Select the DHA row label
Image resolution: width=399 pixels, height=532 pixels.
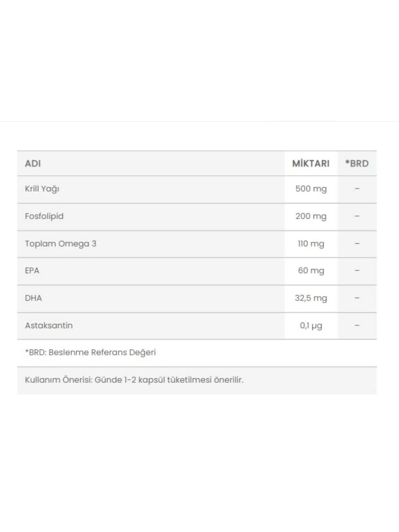[33, 298]
